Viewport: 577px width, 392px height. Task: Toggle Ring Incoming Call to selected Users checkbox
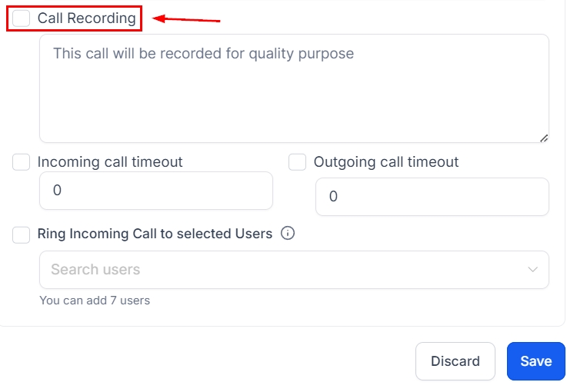(x=22, y=234)
